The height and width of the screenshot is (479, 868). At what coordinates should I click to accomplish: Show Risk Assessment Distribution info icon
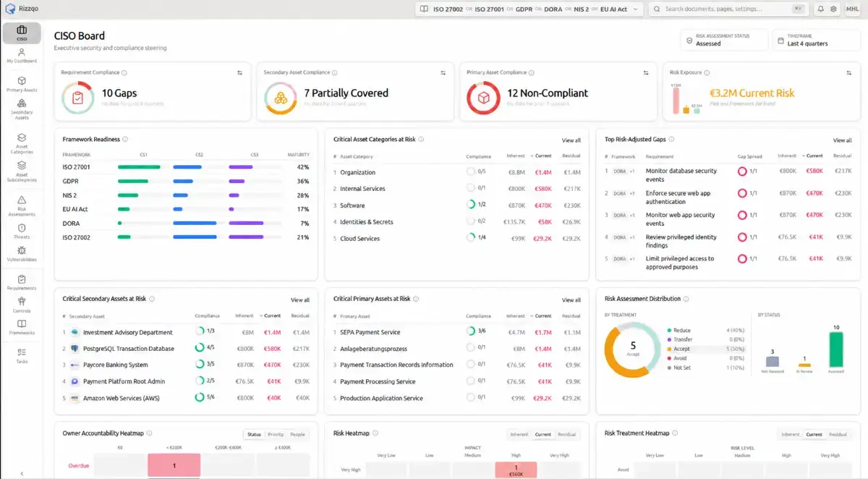click(686, 298)
